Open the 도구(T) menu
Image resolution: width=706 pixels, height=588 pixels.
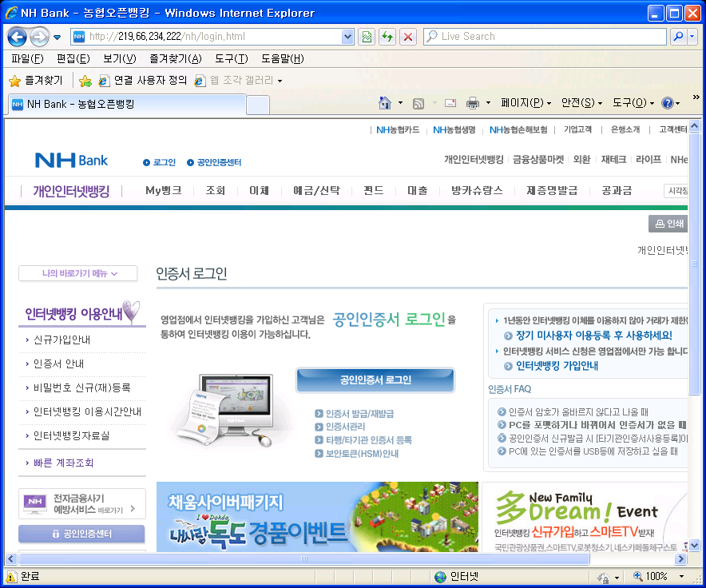point(231,58)
